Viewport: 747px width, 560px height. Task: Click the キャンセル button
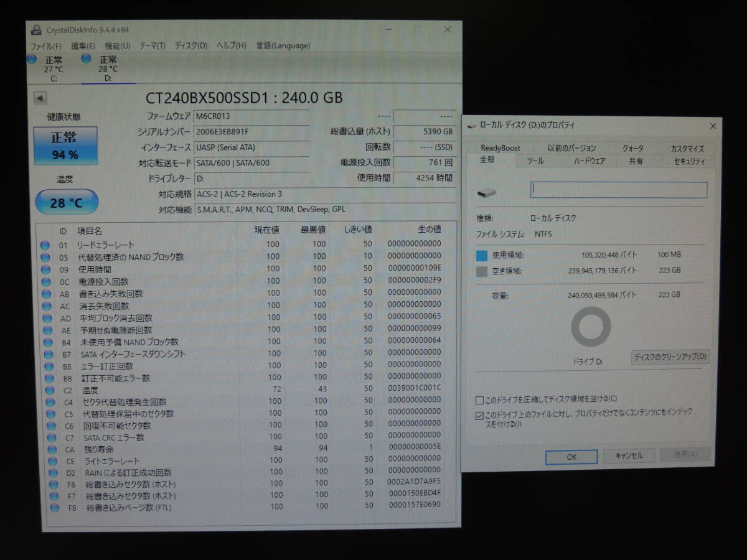(629, 456)
